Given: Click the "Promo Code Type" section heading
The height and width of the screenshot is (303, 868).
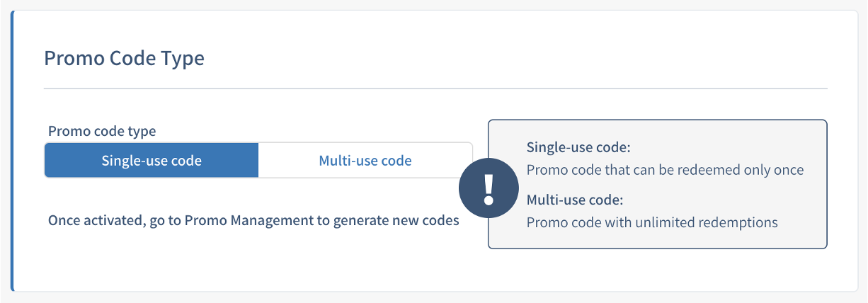Looking at the screenshot, I should (x=124, y=58).
